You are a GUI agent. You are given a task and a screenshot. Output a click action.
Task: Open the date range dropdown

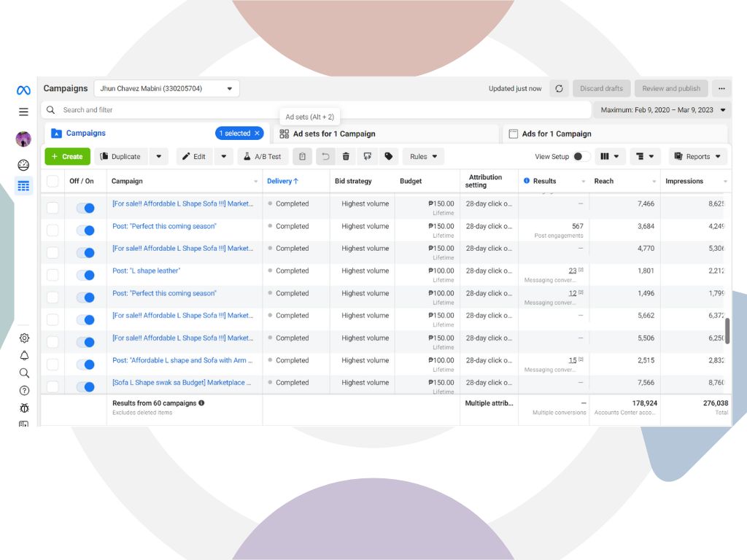662,110
